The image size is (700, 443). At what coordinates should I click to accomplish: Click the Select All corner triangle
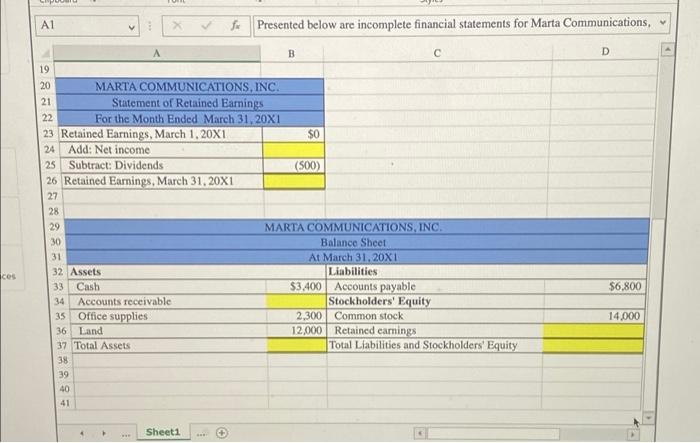click(x=45, y=54)
